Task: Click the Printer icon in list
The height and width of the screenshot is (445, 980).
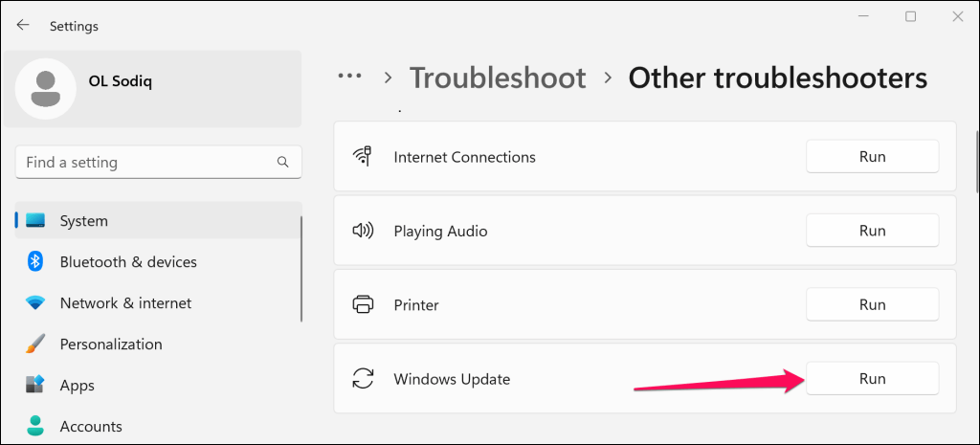Action: click(363, 305)
